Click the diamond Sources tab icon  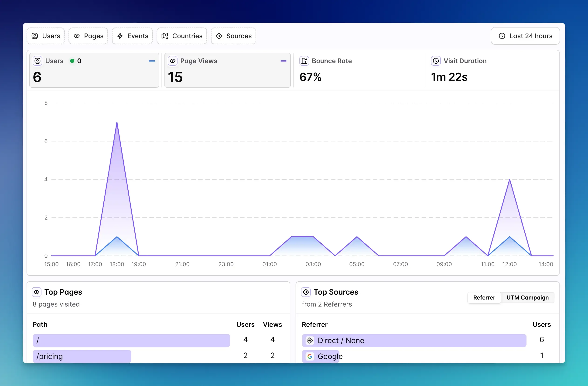(219, 36)
